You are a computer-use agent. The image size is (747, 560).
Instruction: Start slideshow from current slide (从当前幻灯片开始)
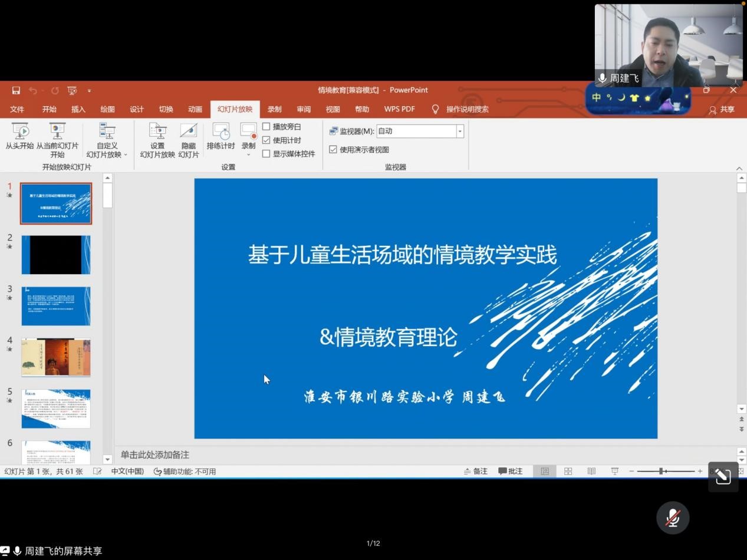click(x=57, y=136)
